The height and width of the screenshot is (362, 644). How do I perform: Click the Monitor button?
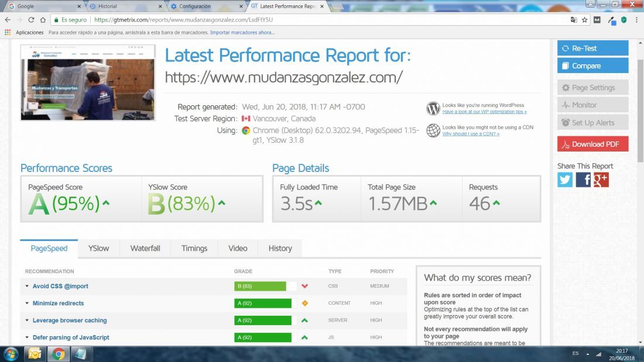(592, 105)
